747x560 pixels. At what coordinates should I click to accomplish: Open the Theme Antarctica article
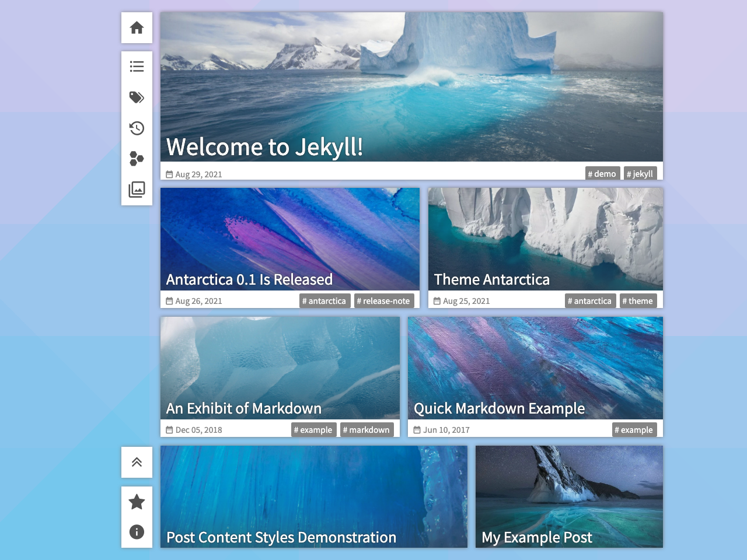pos(492,279)
